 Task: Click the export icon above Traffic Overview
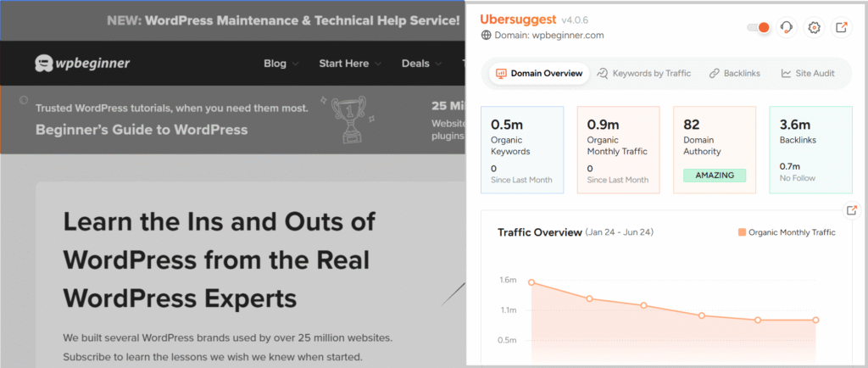tap(852, 210)
